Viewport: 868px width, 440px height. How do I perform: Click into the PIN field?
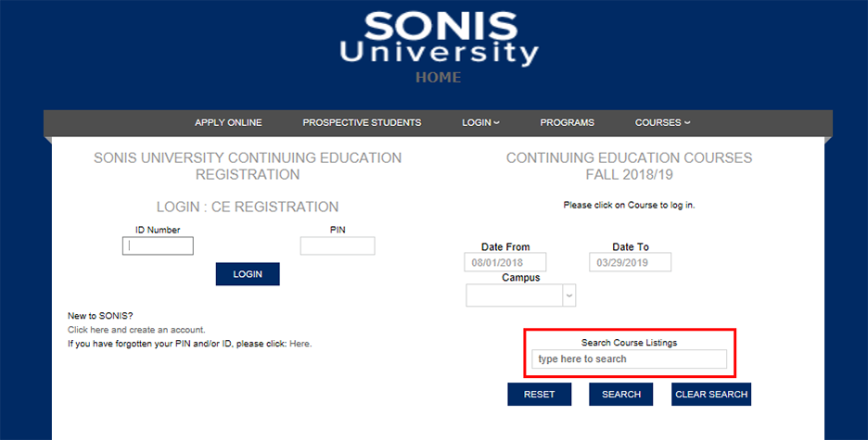click(338, 246)
